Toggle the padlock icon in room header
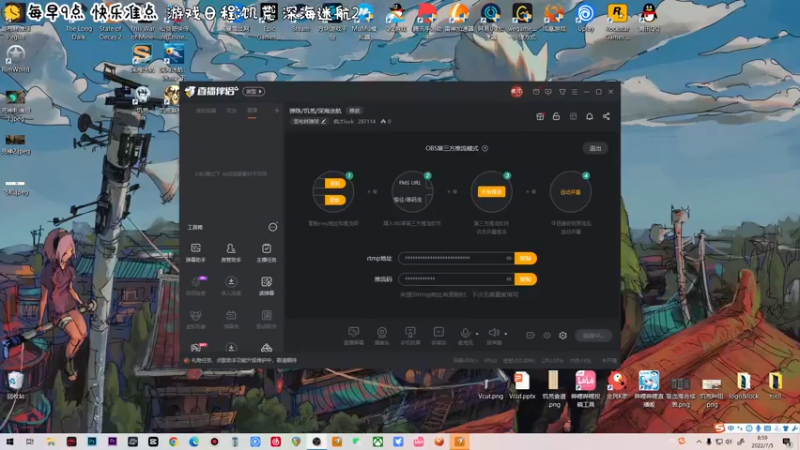800x450 pixels. coord(556,116)
